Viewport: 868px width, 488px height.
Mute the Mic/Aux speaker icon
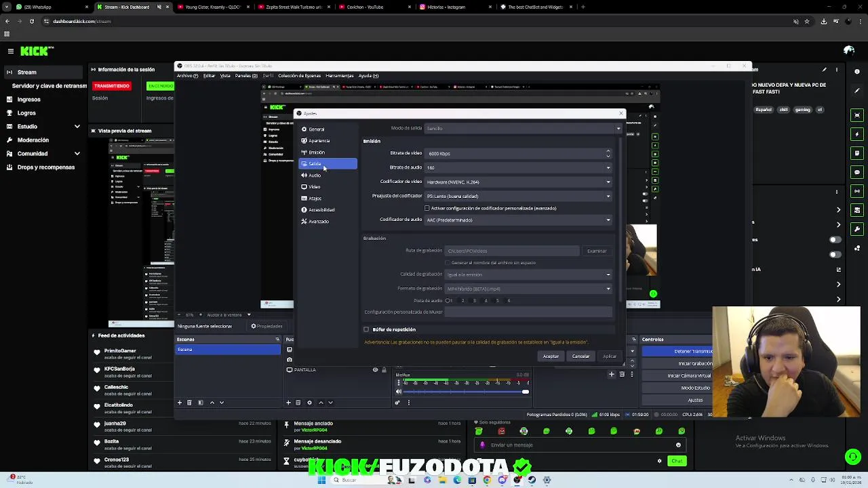click(x=399, y=391)
